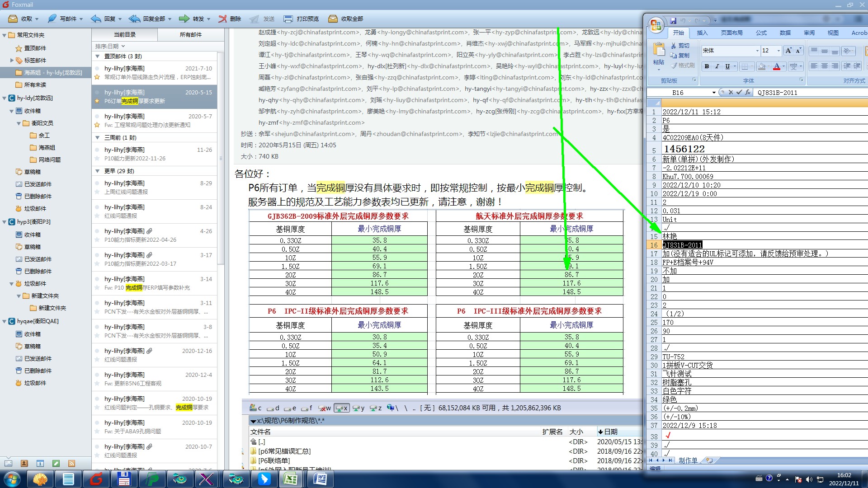Viewport: 868px width, 488px height.
Task: Click the 删除 delete X icon
Action: click(x=222, y=19)
